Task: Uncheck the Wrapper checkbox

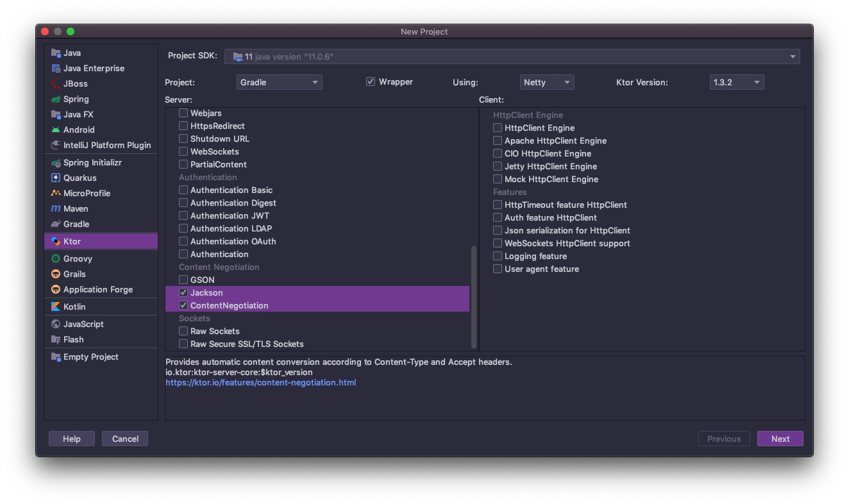Action: (371, 82)
